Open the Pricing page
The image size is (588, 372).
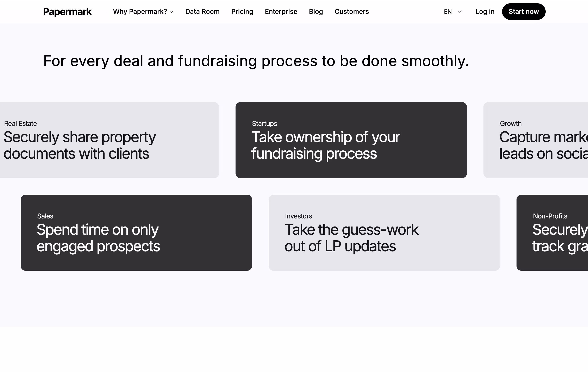[242, 12]
